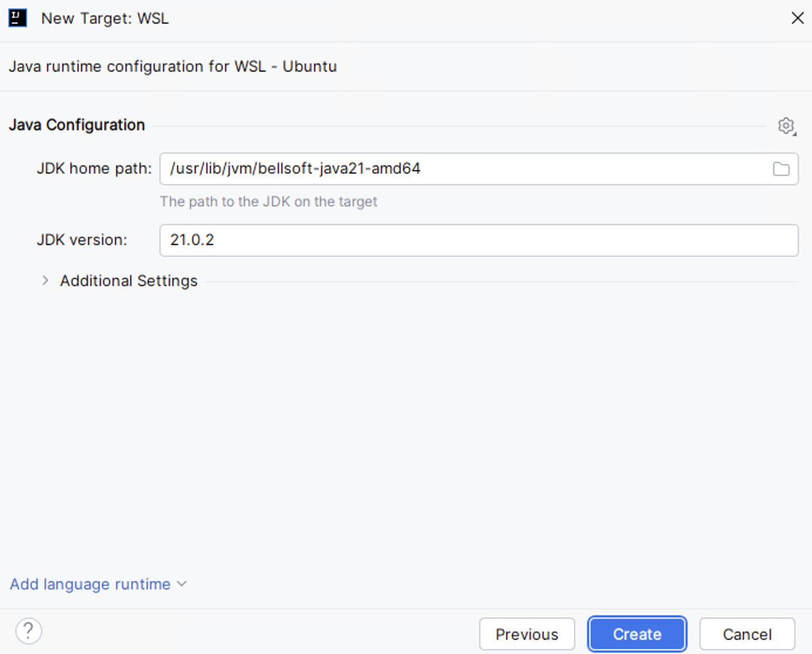Click the Additional Settings disclosure chevron
The height and width of the screenshot is (654, 812).
click(45, 280)
